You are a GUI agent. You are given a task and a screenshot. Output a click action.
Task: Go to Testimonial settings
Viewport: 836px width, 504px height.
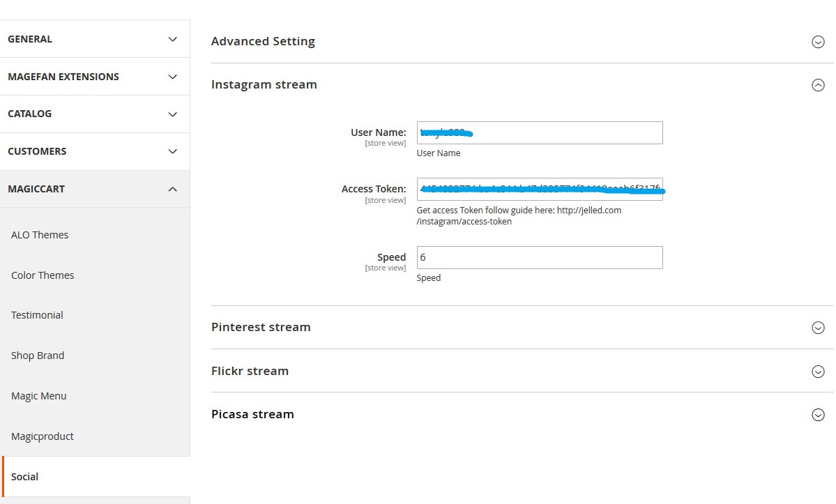tap(37, 315)
